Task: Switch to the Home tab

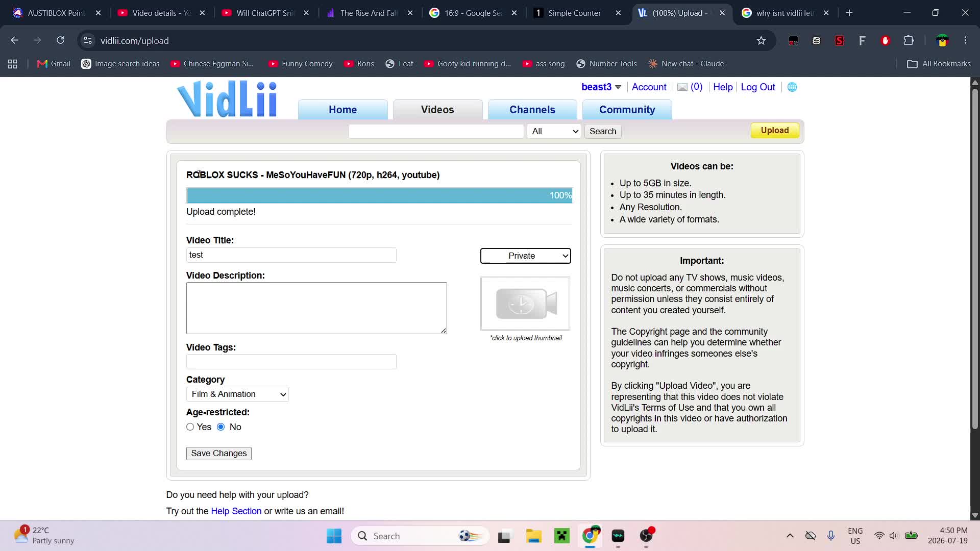Action: pyautogui.click(x=342, y=110)
